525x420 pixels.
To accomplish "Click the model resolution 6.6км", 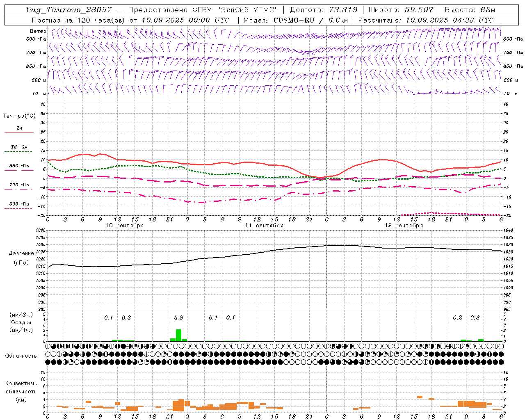I will click(338, 20).
